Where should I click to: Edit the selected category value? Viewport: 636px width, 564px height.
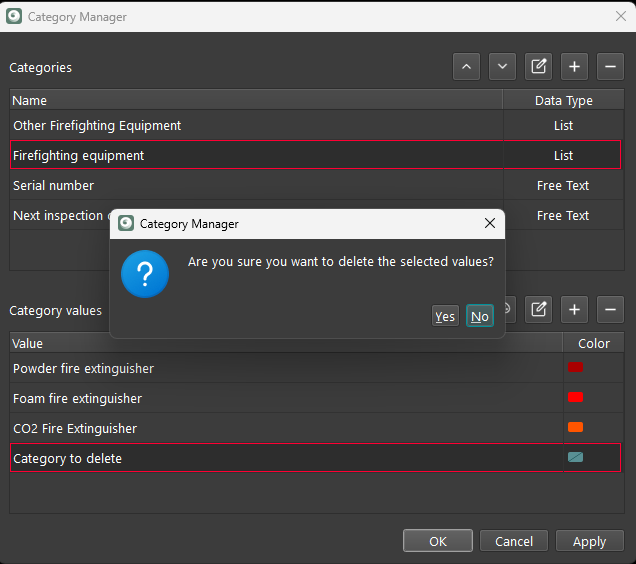click(538, 309)
